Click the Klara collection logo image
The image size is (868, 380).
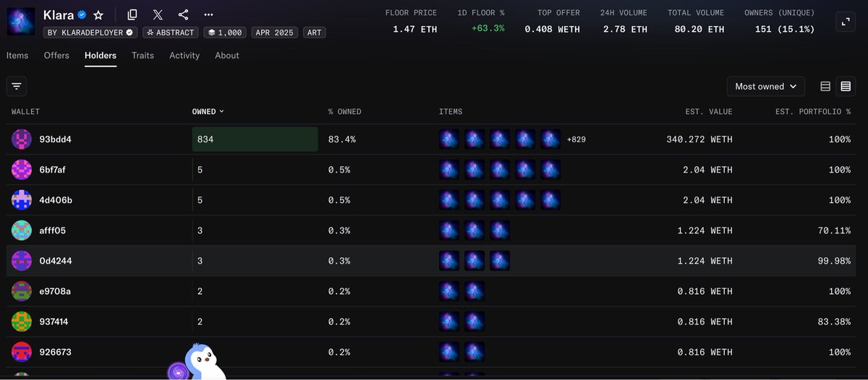(x=21, y=21)
